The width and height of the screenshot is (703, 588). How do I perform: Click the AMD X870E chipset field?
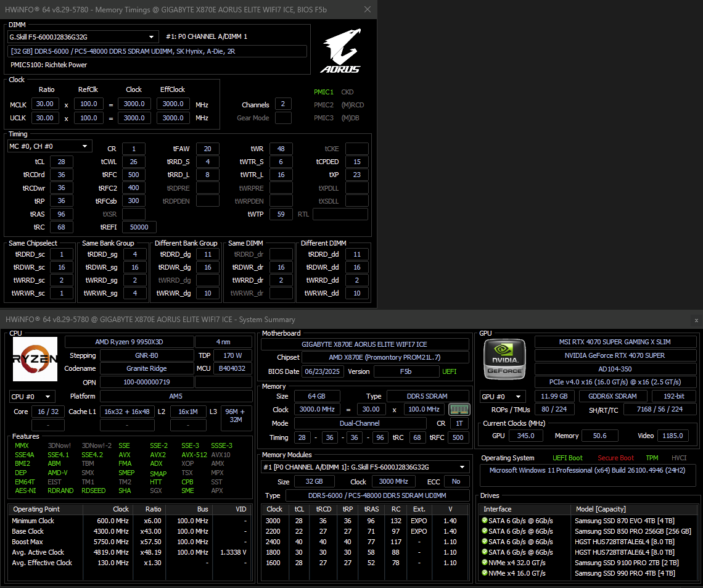pos(385,357)
